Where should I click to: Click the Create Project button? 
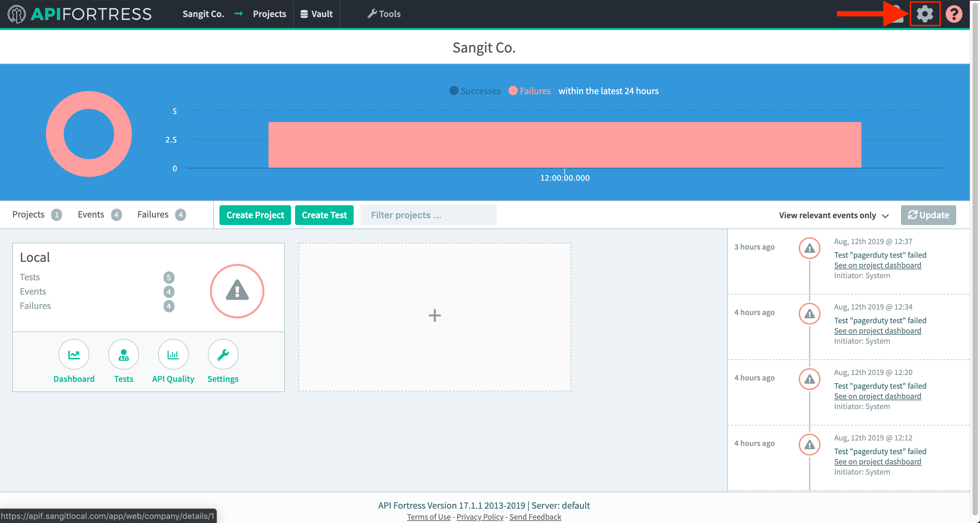255,215
